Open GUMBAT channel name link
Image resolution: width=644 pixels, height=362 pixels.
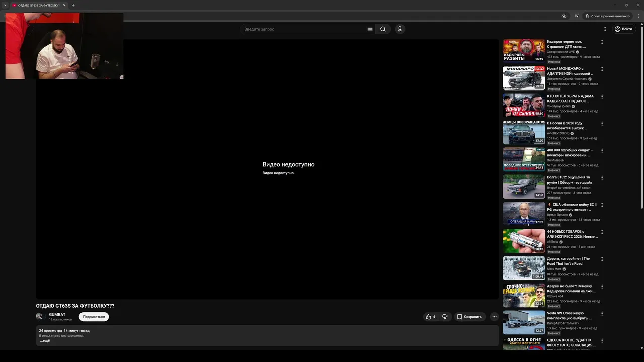57,315
